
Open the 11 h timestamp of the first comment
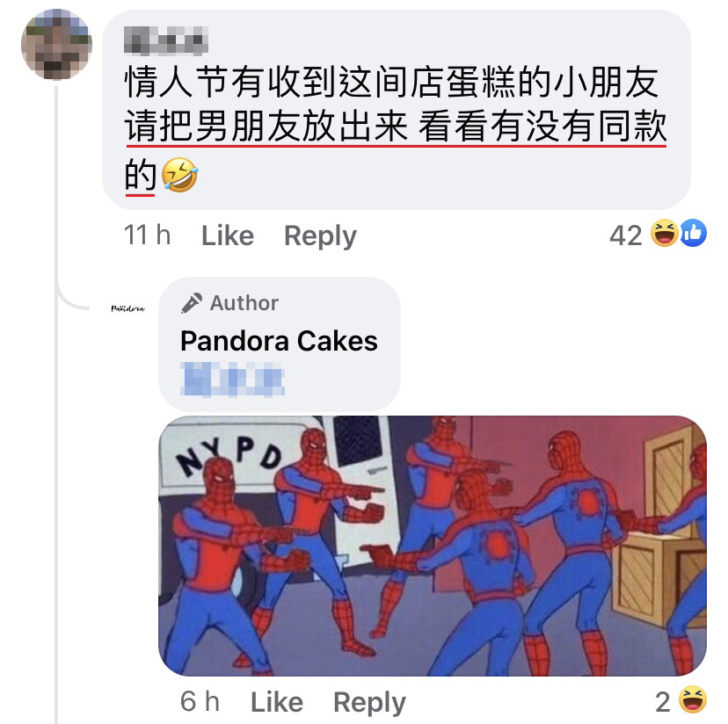click(147, 235)
